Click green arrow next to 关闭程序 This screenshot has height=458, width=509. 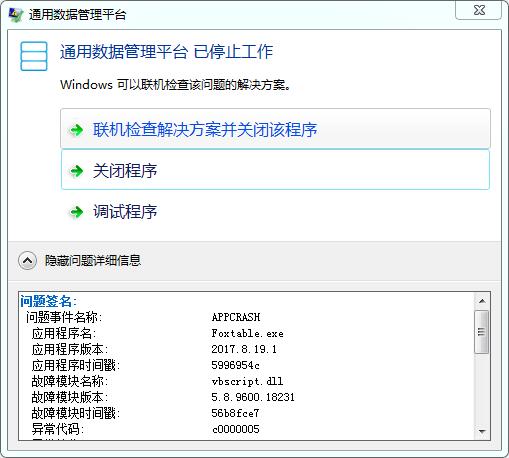click(77, 171)
